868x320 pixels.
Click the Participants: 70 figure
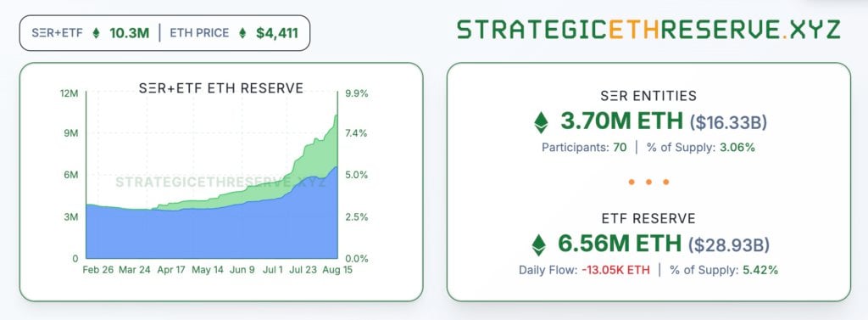(x=584, y=148)
